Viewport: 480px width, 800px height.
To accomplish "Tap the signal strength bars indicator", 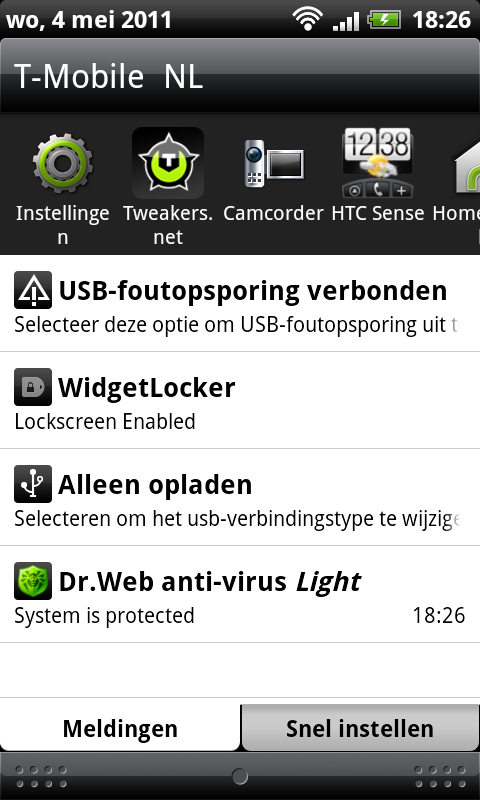I will click(x=345, y=21).
